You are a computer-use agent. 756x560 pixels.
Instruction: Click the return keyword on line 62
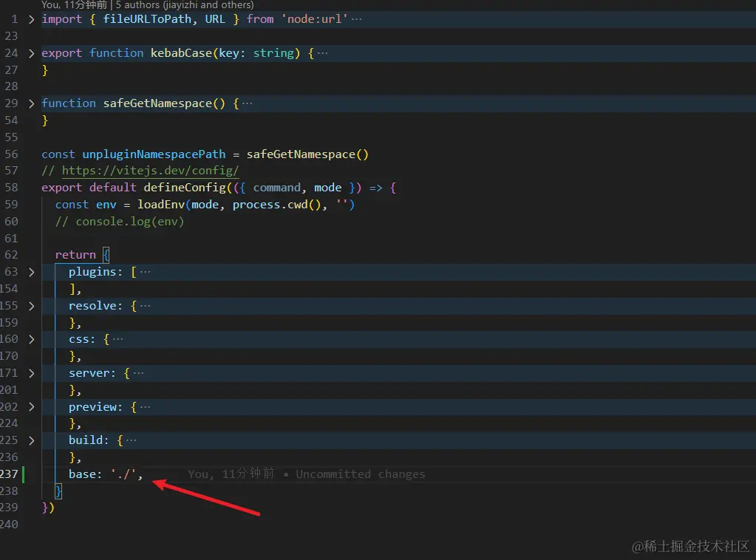coord(75,255)
